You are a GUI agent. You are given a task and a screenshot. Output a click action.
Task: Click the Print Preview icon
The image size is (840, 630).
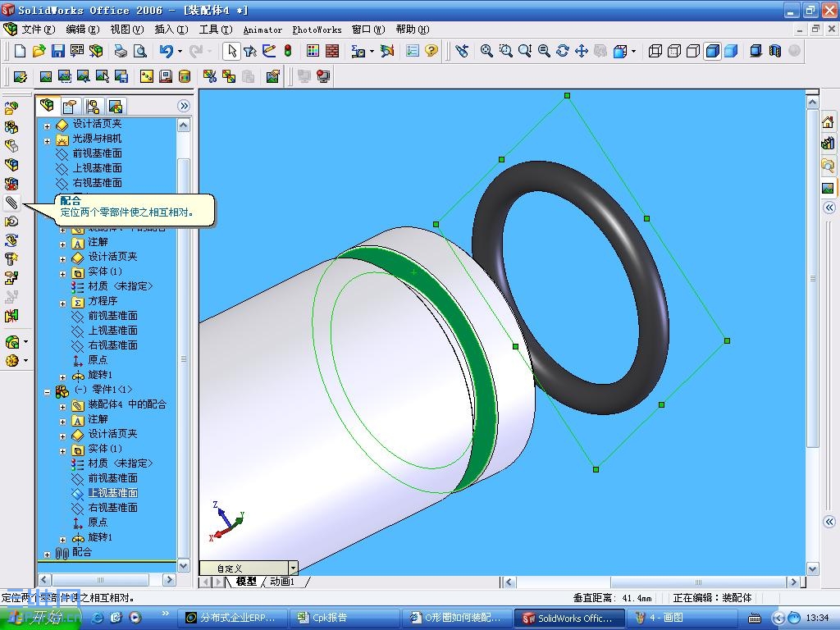point(139,51)
